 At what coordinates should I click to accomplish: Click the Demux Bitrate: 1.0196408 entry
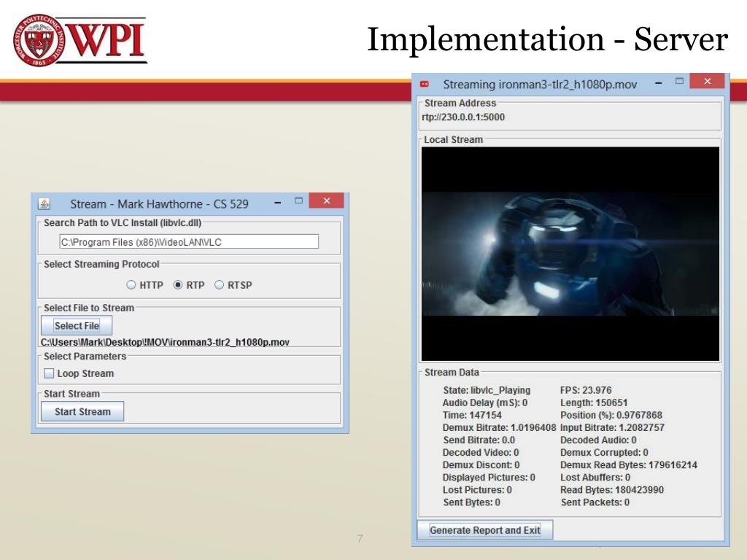[499, 427]
